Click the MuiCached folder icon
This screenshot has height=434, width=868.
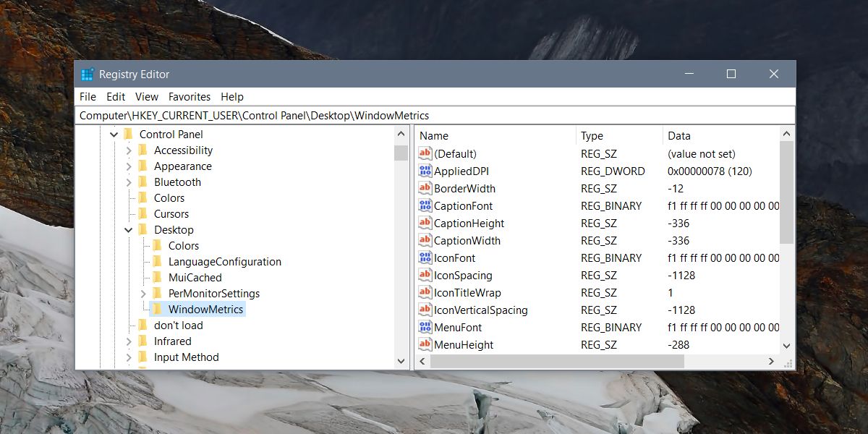tap(158, 277)
